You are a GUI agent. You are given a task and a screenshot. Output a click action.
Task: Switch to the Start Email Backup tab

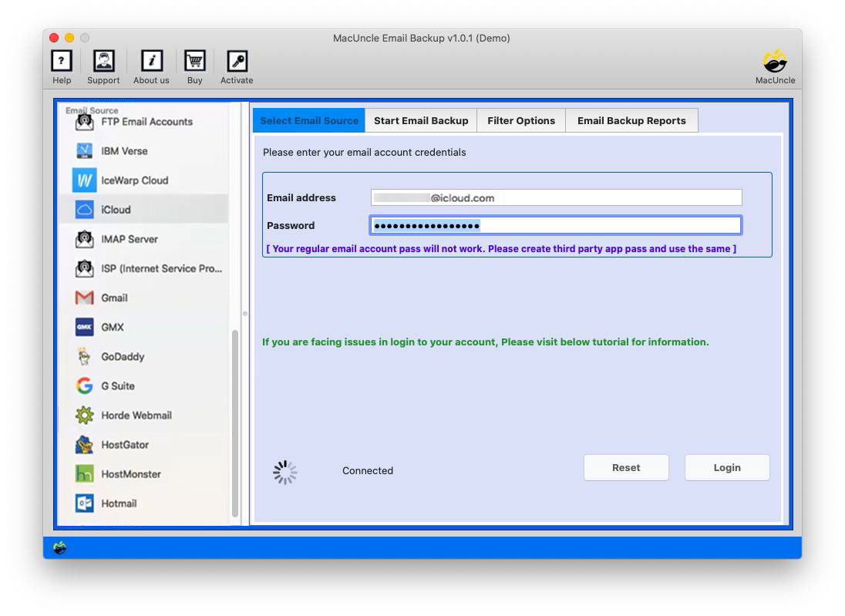421,120
